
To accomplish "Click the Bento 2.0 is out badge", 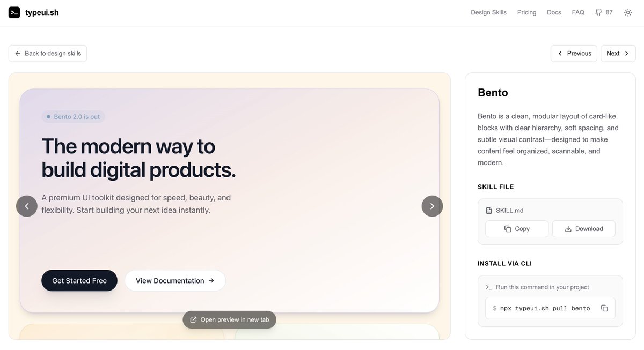I will (x=73, y=117).
